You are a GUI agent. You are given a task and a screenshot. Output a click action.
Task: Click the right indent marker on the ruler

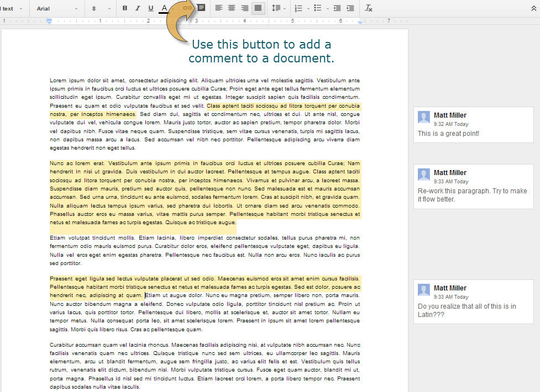point(360,22)
